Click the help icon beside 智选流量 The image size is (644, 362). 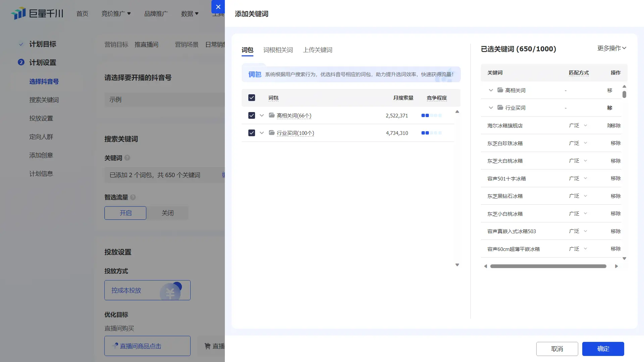[x=133, y=197]
